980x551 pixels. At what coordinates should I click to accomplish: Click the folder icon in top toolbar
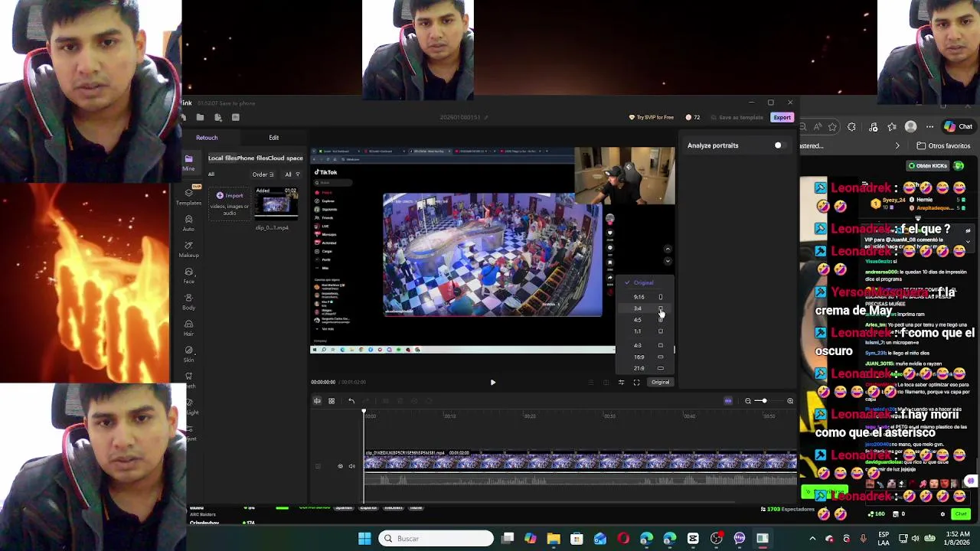(200, 117)
